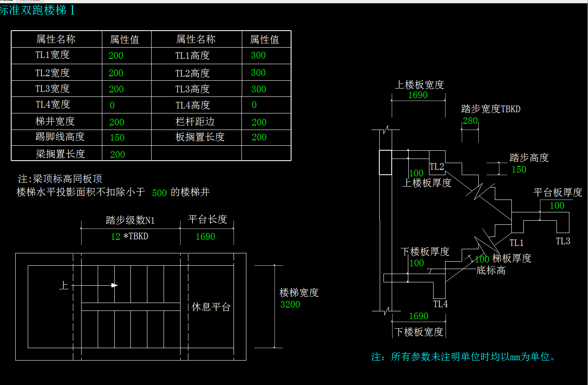Edit the 下楼板宽度 value 1690
This screenshot has width=588, height=385.
[x=419, y=316]
